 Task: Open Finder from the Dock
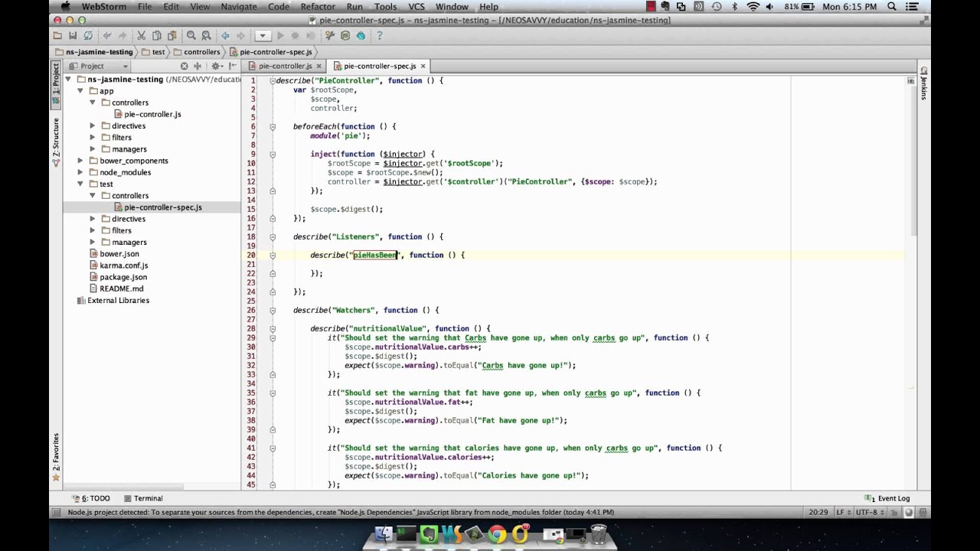pos(384,534)
